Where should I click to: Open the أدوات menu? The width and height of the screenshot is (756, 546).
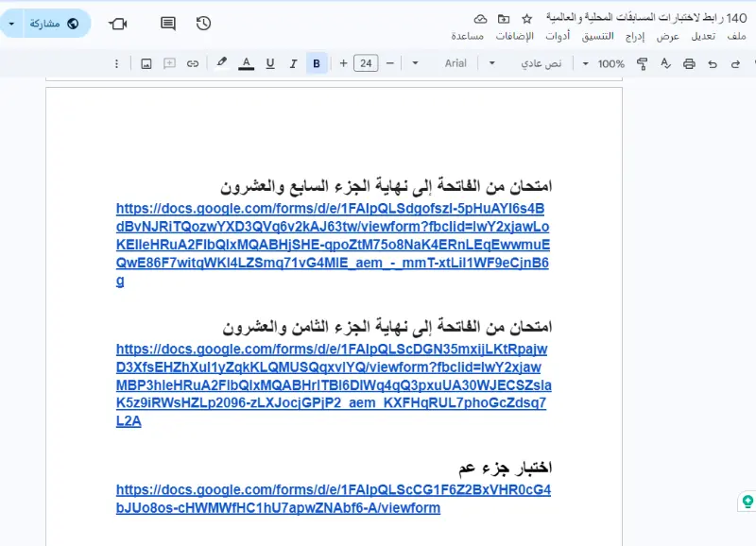tap(558, 36)
